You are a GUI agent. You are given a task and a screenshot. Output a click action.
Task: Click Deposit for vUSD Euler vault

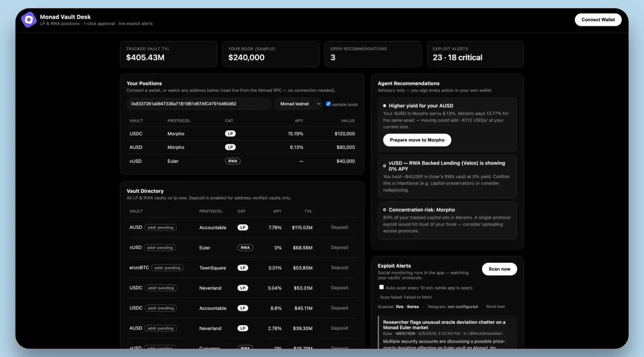339,247
